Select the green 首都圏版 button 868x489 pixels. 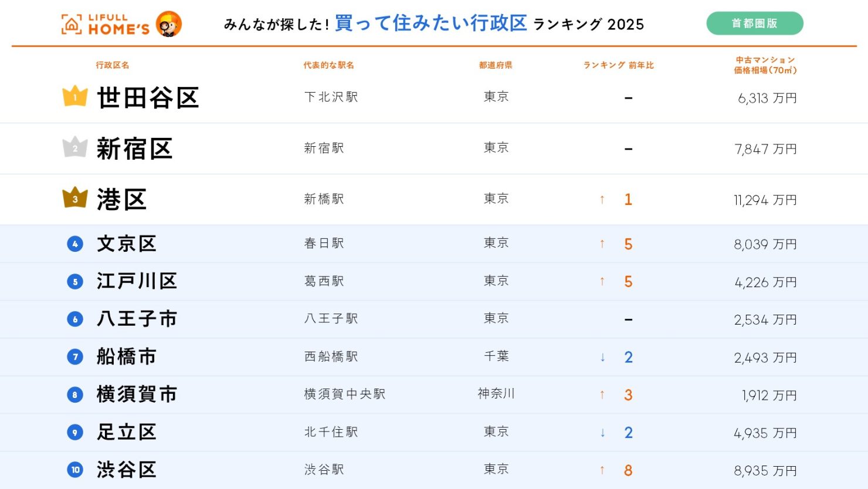pos(755,22)
